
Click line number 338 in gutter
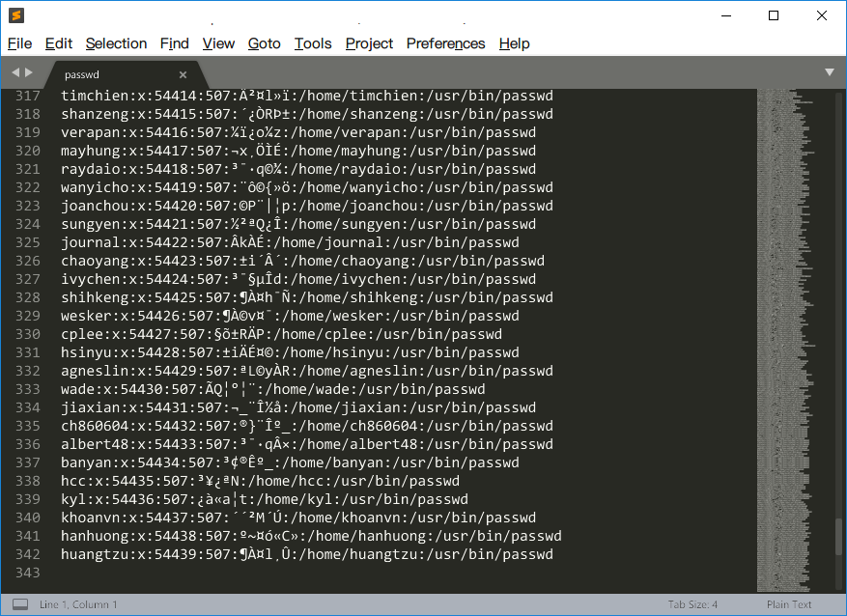pyautogui.click(x=28, y=481)
